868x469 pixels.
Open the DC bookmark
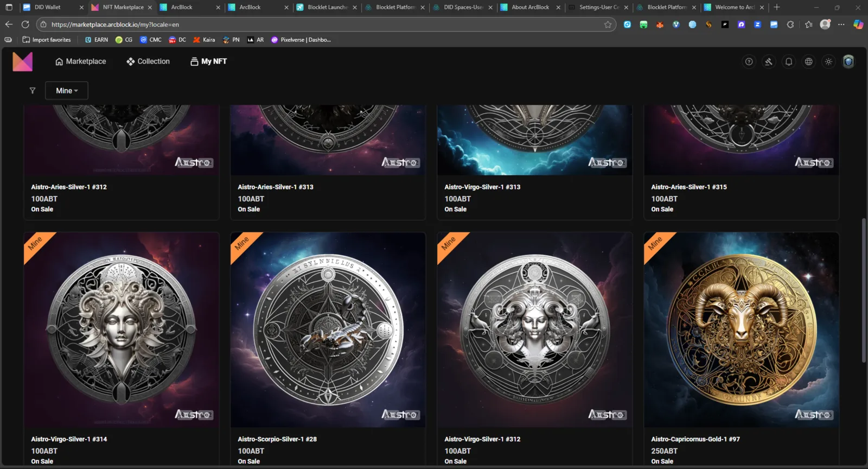point(177,40)
